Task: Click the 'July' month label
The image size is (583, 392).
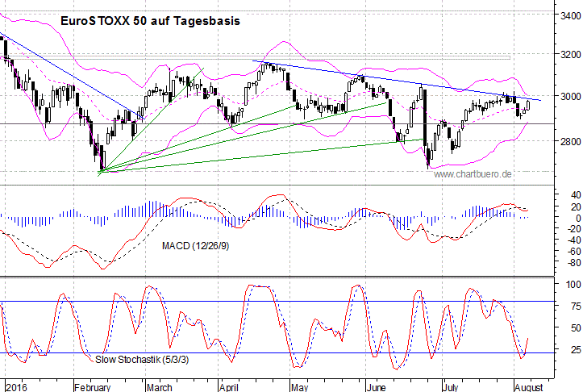Action: pyautogui.click(x=451, y=387)
